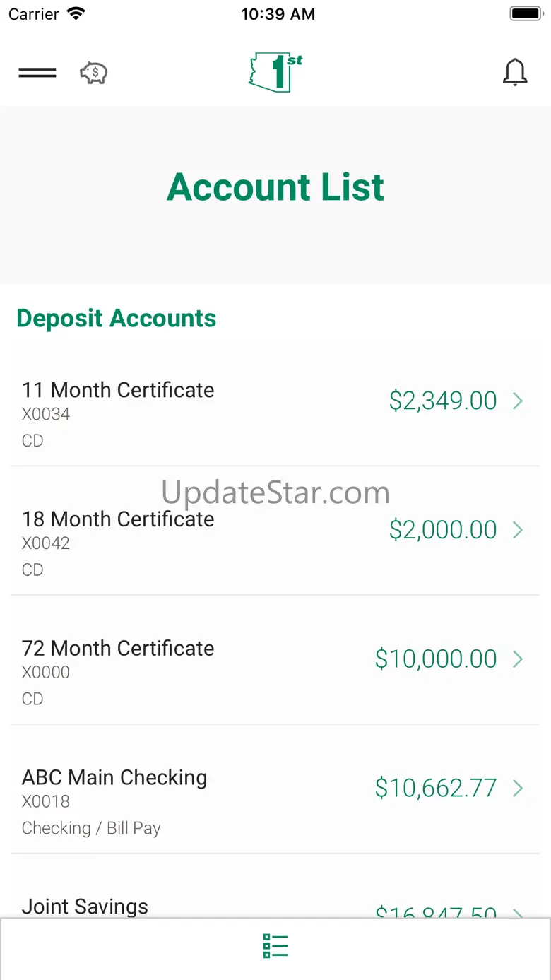Expand chevron for 18 Month Certificate
Screen dimensions: 551x980
(x=518, y=530)
